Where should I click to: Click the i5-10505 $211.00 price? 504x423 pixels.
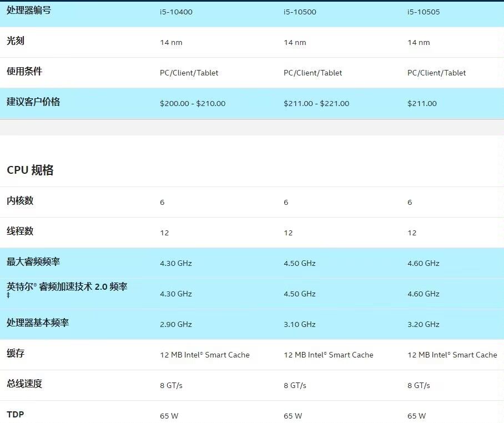tap(422, 103)
